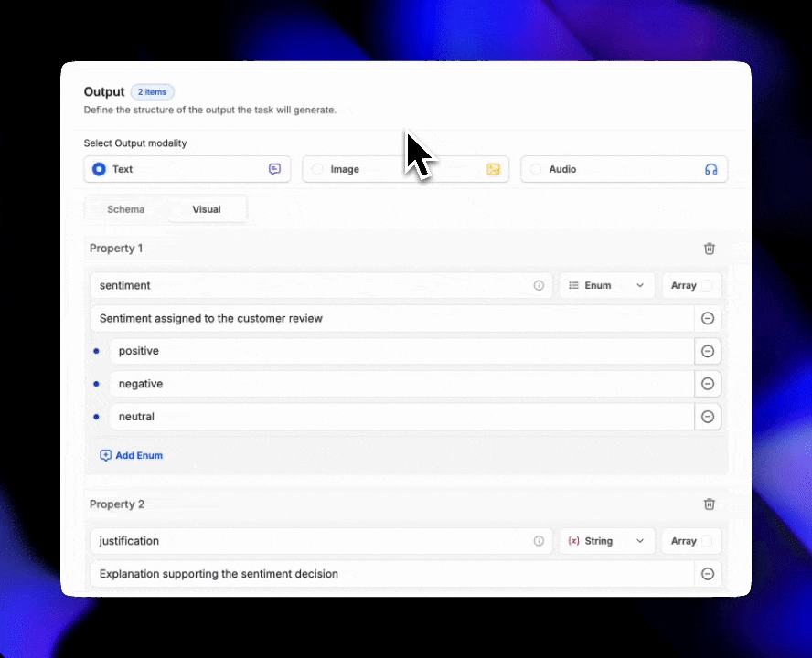
Task: Enable Array checkbox for justification property
Action: pos(706,541)
